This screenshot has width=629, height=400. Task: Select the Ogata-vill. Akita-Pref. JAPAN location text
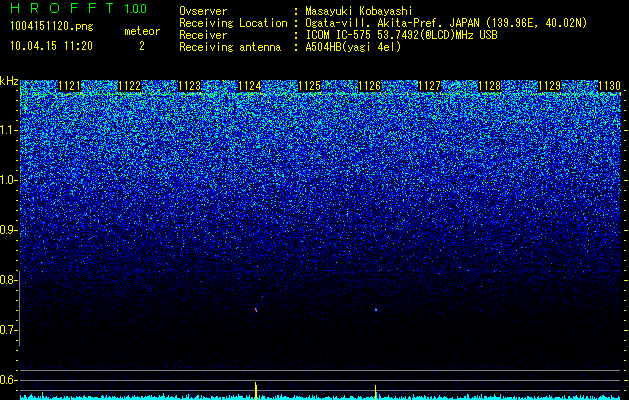pyautogui.click(x=446, y=23)
